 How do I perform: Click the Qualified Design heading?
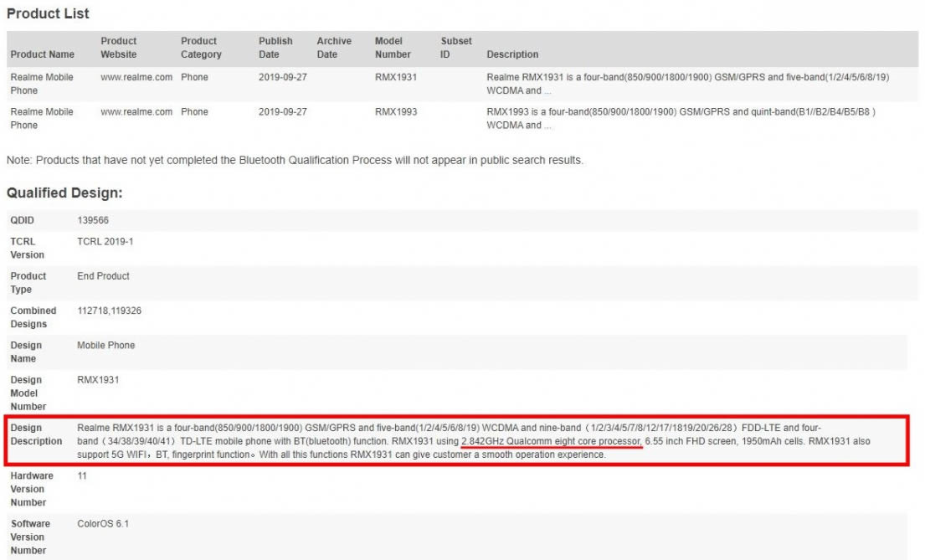coord(64,193)
